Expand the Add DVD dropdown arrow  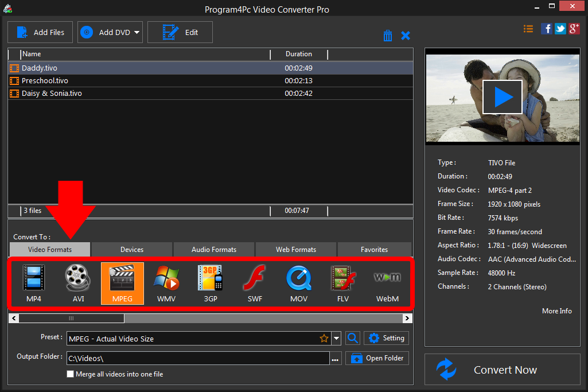tap(137, 32)
